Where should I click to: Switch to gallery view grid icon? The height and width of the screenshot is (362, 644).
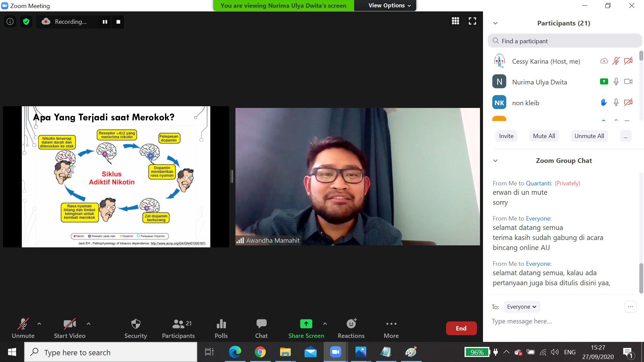455,21
